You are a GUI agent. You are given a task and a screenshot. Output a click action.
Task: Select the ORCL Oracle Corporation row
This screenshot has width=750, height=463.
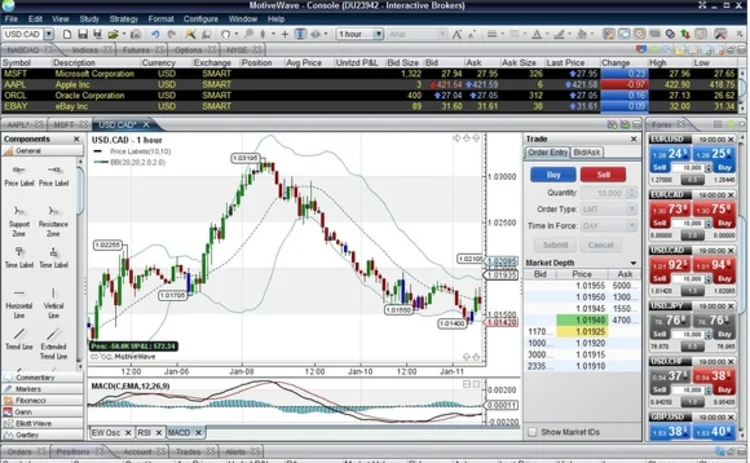[370, 96]
